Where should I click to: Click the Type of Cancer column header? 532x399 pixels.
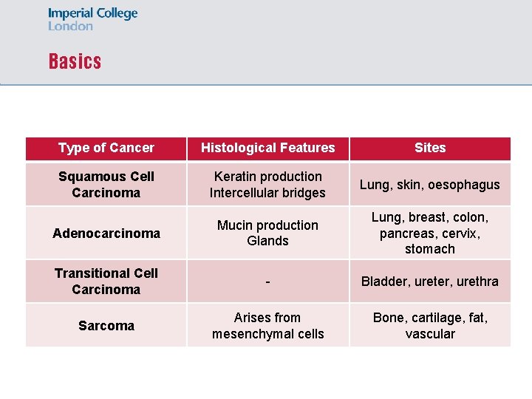106,149
